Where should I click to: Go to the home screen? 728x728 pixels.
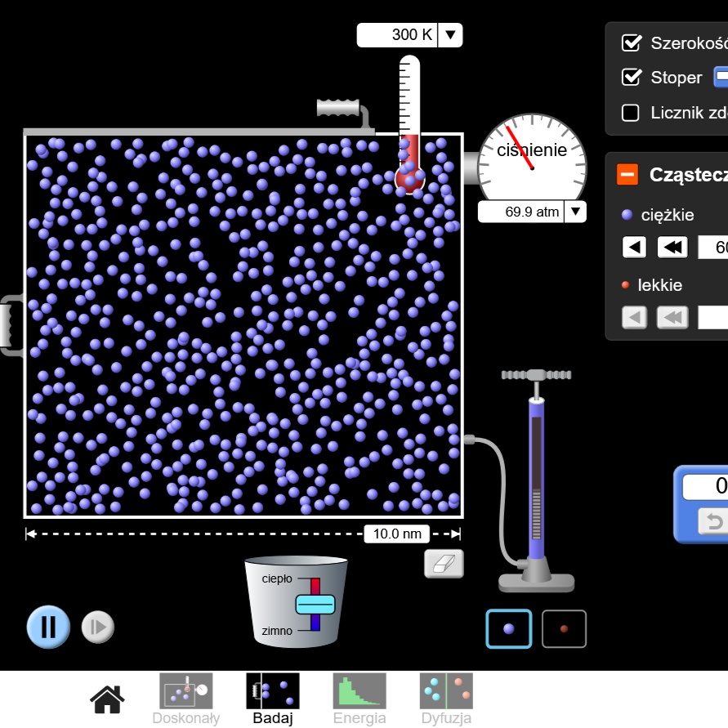click(x=107, y=699)
